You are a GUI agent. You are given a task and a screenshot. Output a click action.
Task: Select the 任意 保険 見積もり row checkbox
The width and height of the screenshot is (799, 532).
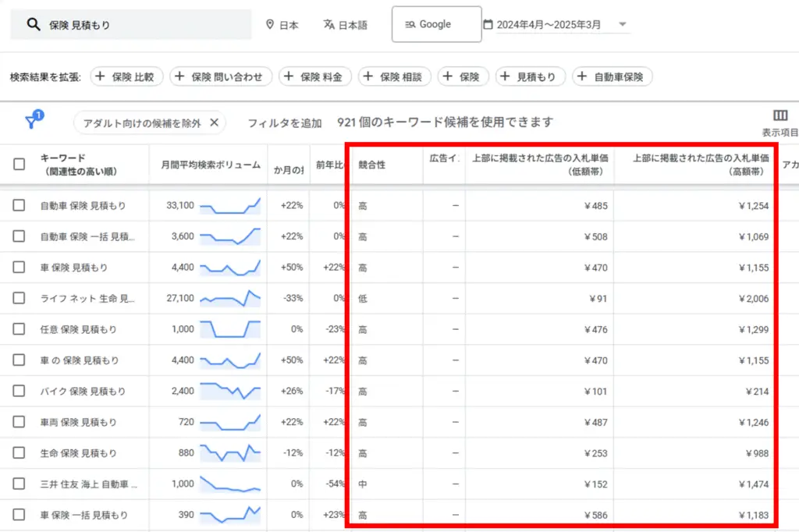(x=19, y=329)
